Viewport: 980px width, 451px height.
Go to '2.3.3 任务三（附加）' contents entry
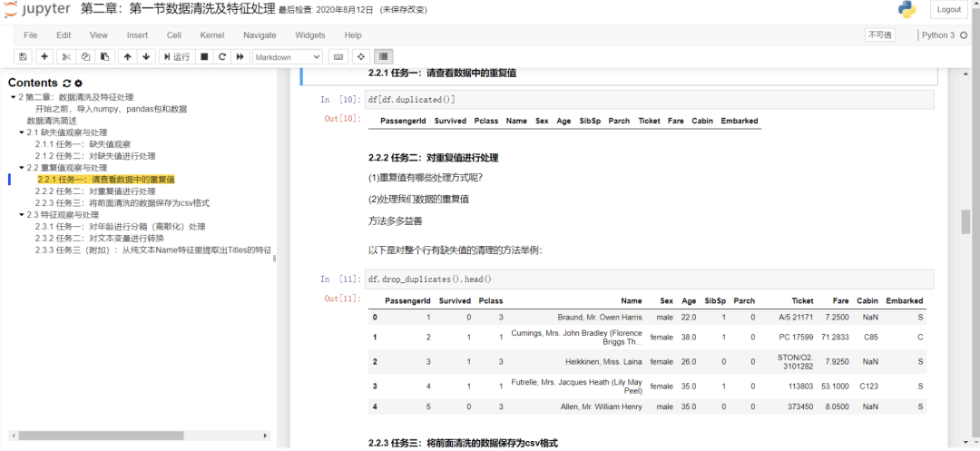(x=153, y=250)
